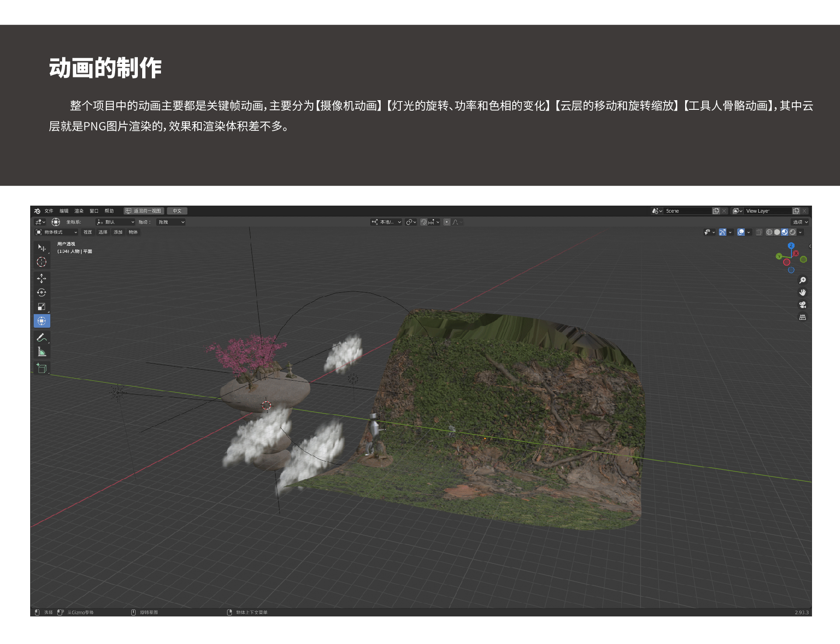Click the proportional falloff curve icon
This screenshot has width=840, height=644.
(x=457, y=222)
